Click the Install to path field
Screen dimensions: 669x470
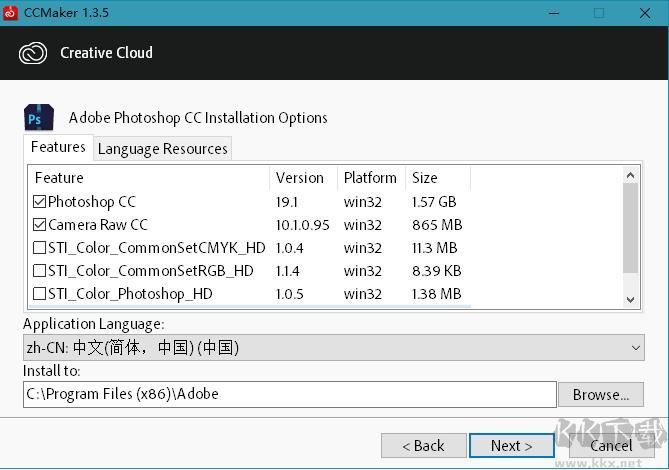pyautogui.click(x=289, y=394)
